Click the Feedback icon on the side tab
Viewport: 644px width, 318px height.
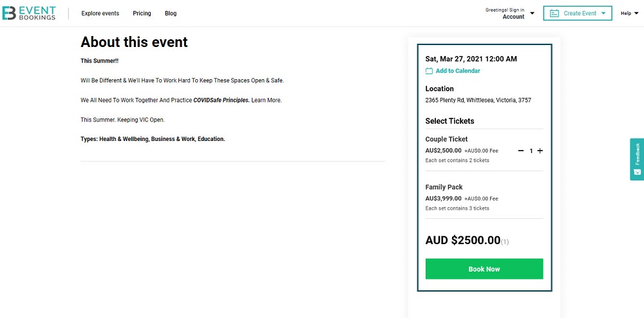(637, 172)
